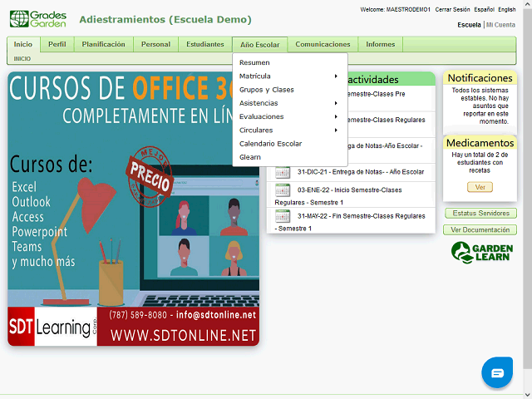Switch language to Español

pyautogui.click(x=484, y=9)
